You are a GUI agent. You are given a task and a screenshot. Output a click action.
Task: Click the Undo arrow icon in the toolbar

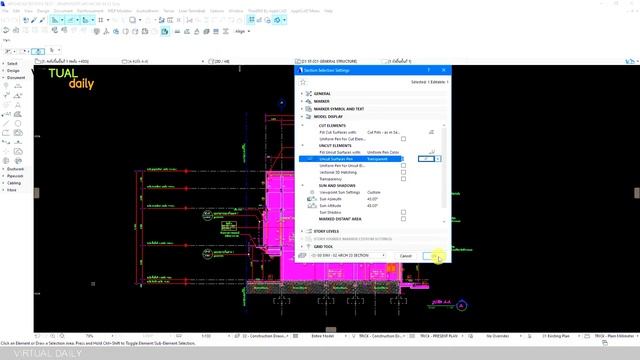point(6,31)
